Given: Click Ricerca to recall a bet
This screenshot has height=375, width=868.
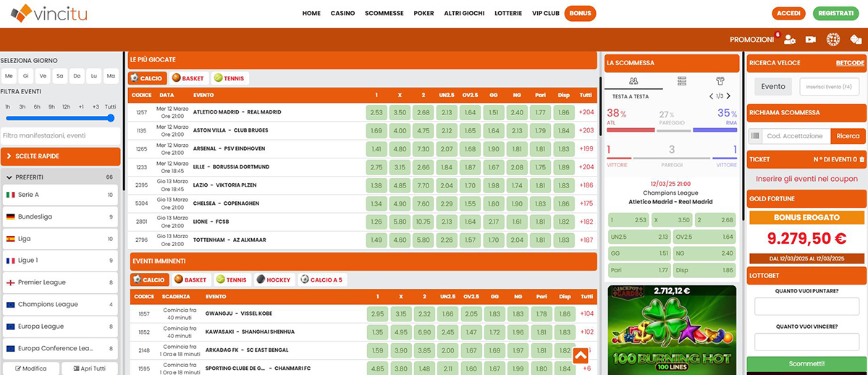Looking at the screenshot, I should 848,135.
